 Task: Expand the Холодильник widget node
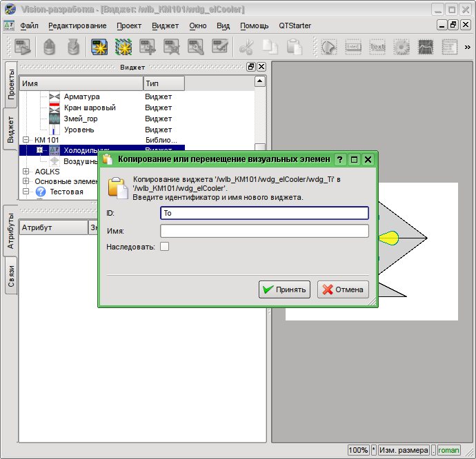click(40, 150)
